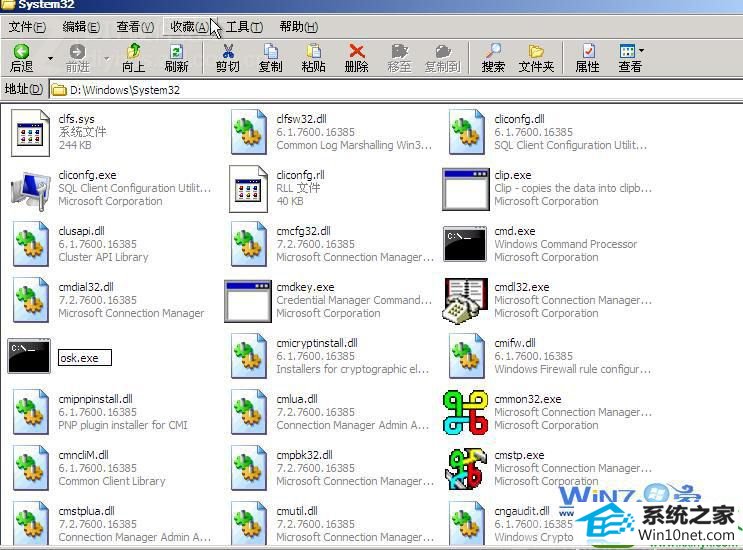Open the 帮助(H) menu
743x550 pixels.
299,27
